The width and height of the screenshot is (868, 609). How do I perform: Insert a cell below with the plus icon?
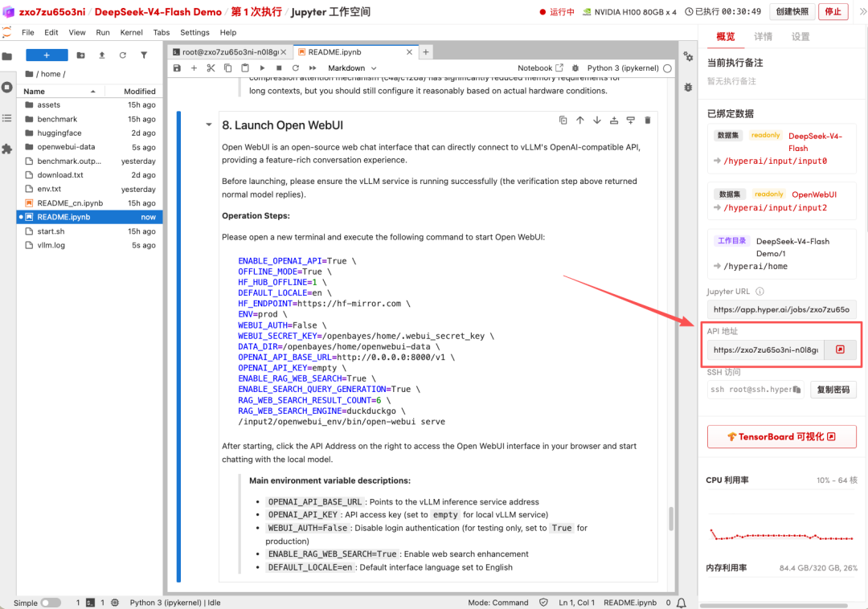pyautogui.click(x=194, y=68)
